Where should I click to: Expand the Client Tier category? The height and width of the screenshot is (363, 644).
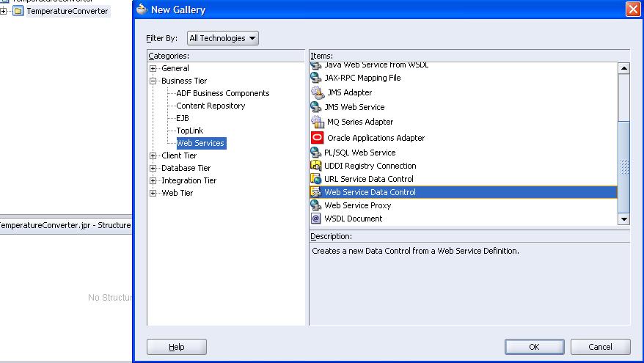[x=153, y=155]
